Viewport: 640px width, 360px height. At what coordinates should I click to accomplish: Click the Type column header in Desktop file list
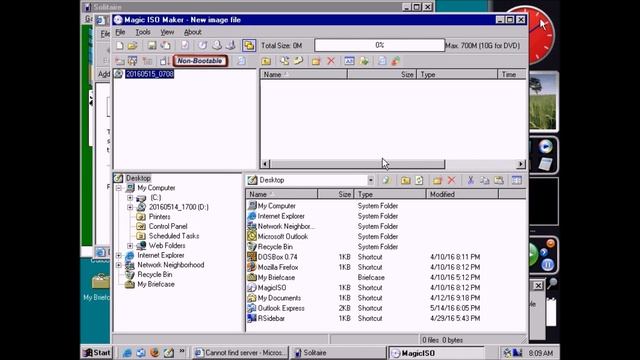point(390,194)
